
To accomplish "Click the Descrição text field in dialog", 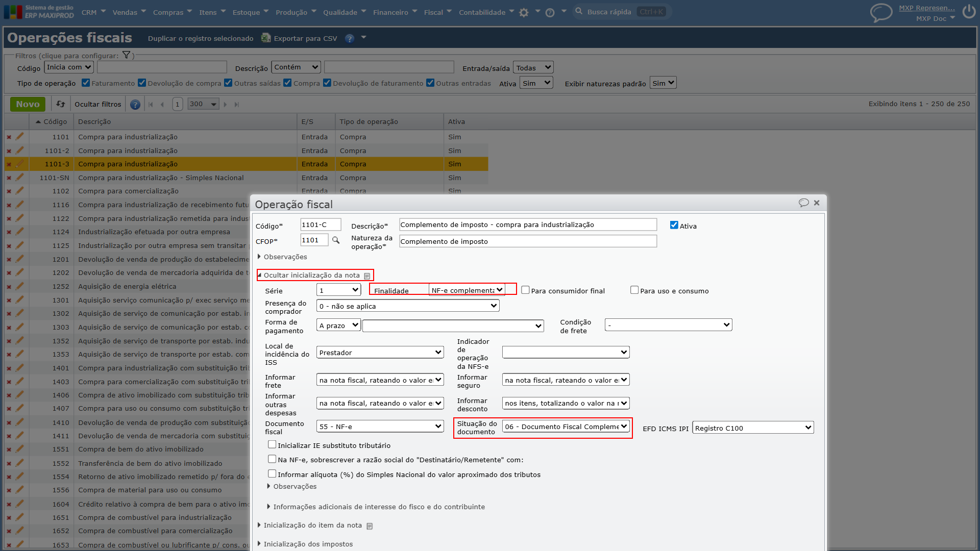I will 528,224.
